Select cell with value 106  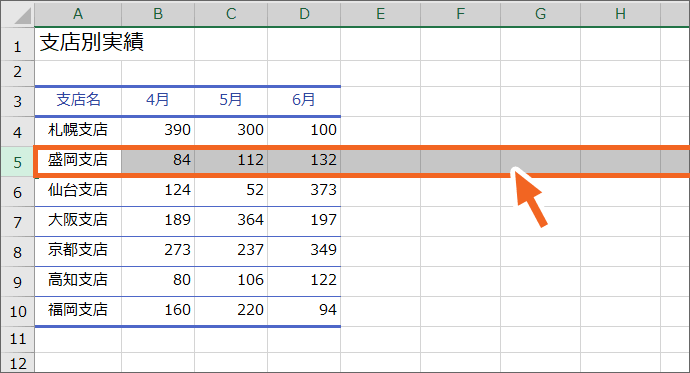click(231, 281)
